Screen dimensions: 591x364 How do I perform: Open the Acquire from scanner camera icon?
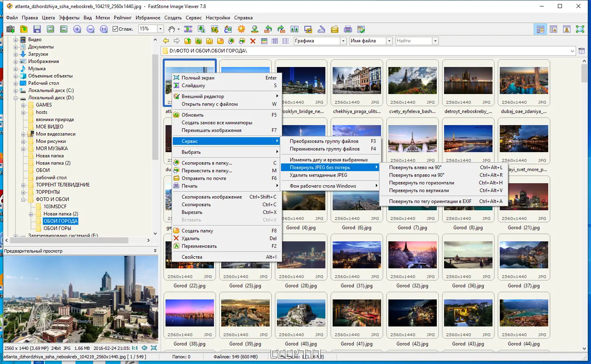(10, 29)
